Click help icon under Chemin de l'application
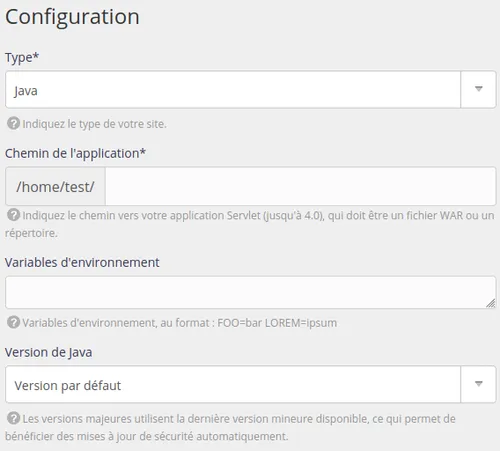The image size is (500, 451). (x=13, y=215)
